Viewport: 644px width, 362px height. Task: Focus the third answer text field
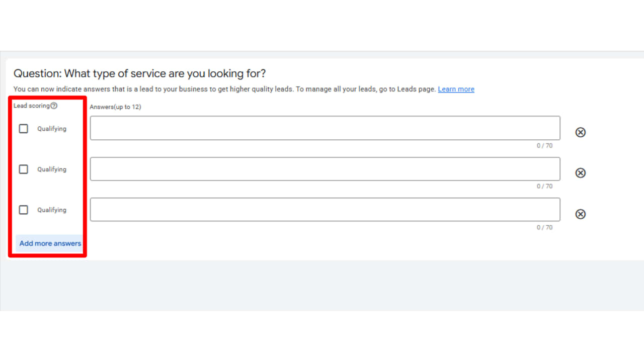pos(325,210)
